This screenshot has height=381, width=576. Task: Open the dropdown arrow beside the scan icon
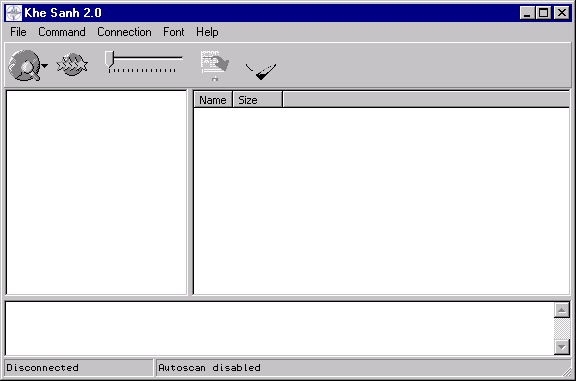(x=44, y=66)
